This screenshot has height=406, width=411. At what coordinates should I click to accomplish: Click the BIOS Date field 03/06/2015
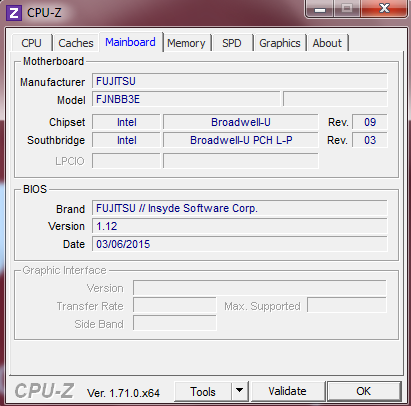click(x=240, y=244)
